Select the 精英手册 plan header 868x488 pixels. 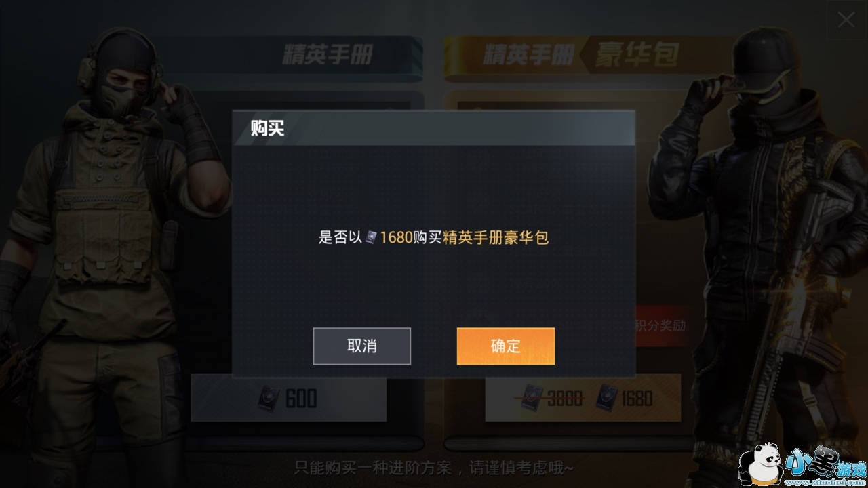(x=328, y=56)
